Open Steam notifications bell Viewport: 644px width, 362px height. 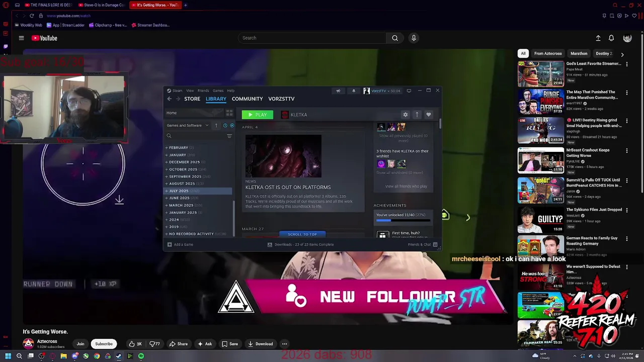pyautogui.click(x=354, y=91)
